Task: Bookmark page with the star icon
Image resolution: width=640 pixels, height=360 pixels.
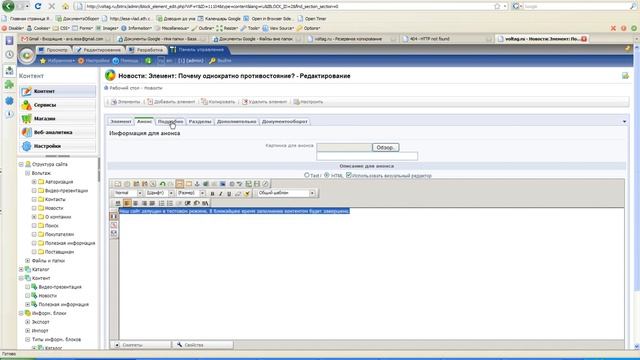Action: tap(497, 6)
